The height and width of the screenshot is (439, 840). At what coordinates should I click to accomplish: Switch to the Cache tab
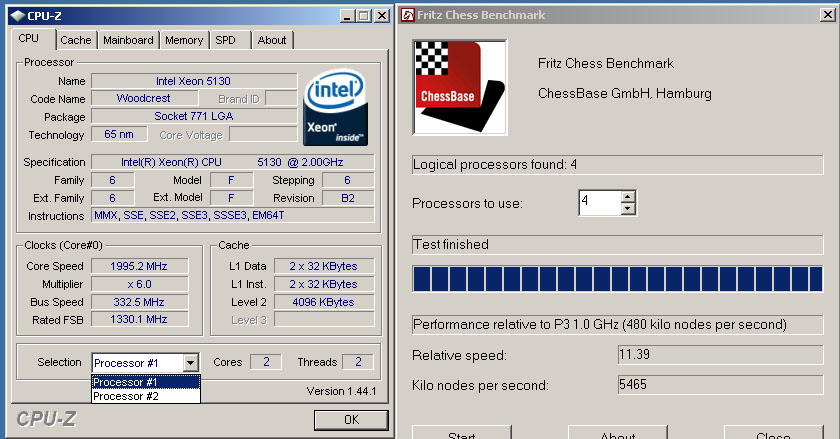point(76,40)
